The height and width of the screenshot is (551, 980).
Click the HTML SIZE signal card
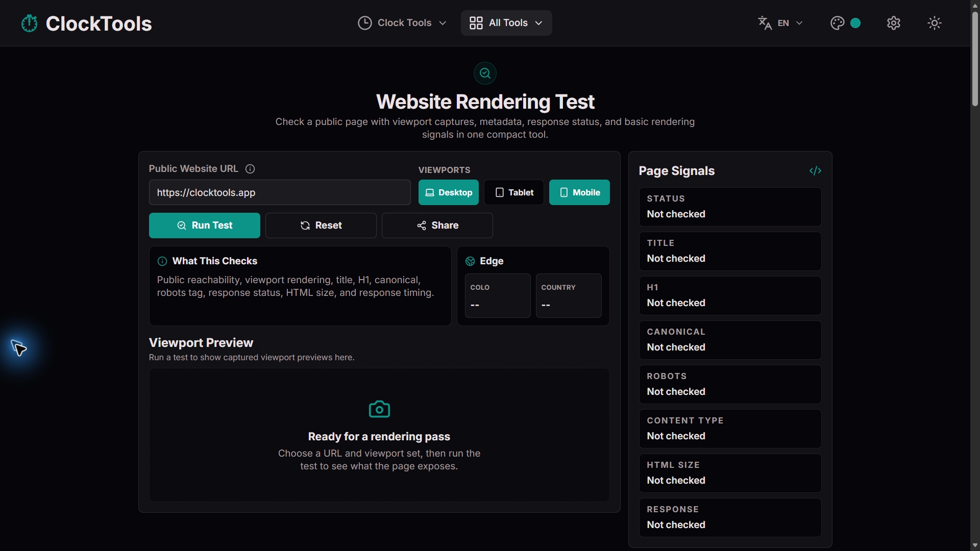click(x=730, y=473)
